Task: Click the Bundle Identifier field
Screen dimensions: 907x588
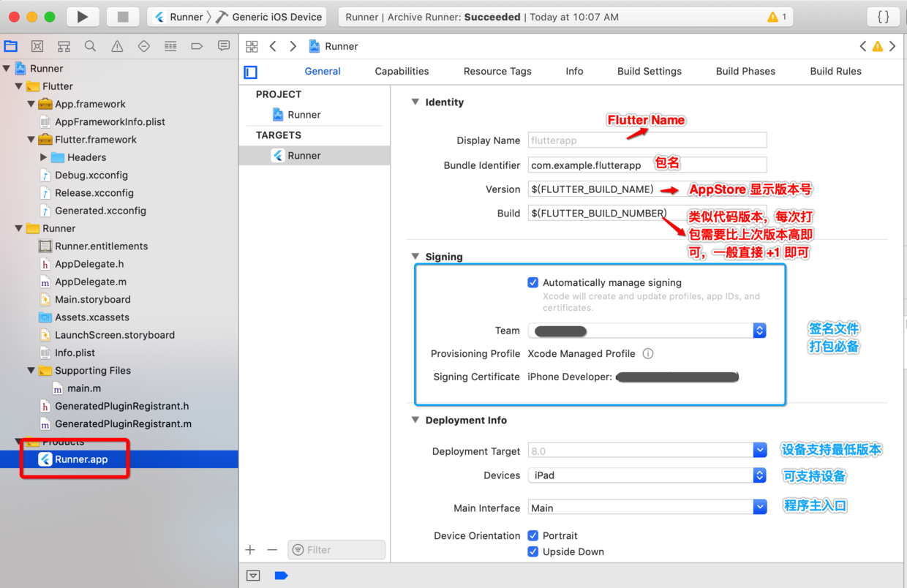Action: [x=647, y=165]
